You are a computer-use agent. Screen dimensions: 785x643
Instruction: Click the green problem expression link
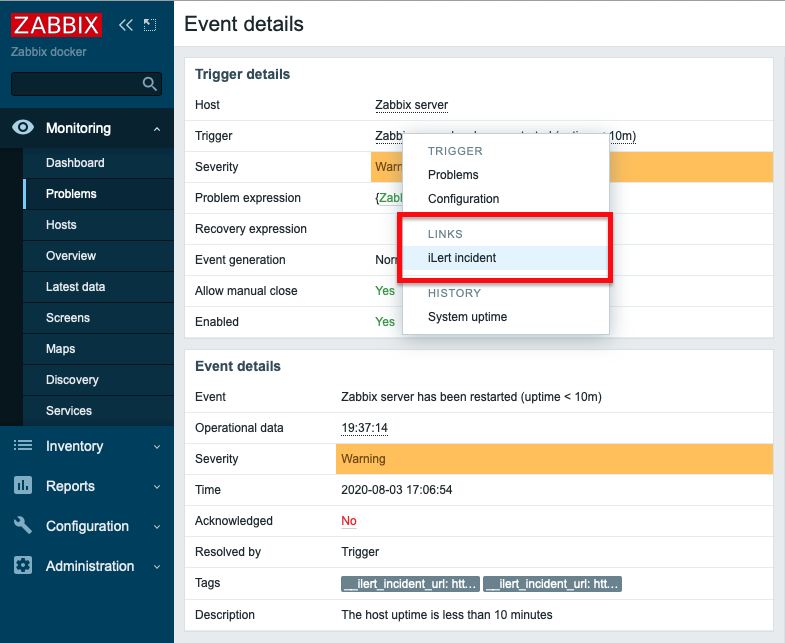(x=390, y=198)
